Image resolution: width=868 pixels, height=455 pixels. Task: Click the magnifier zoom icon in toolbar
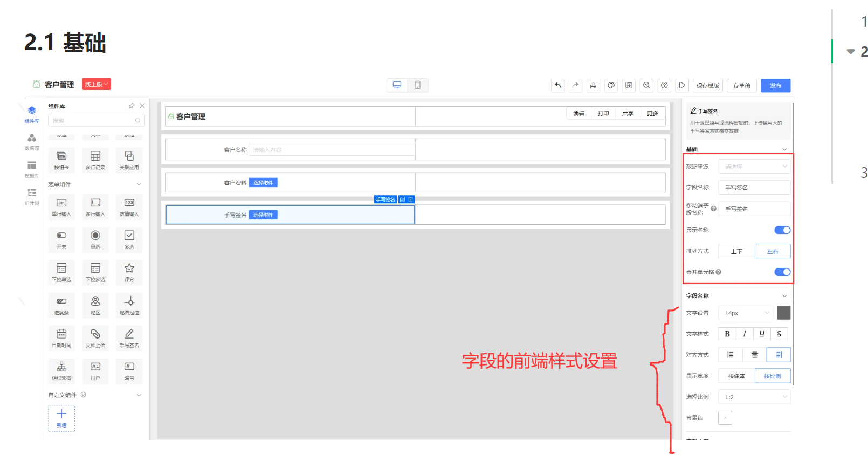647,85
